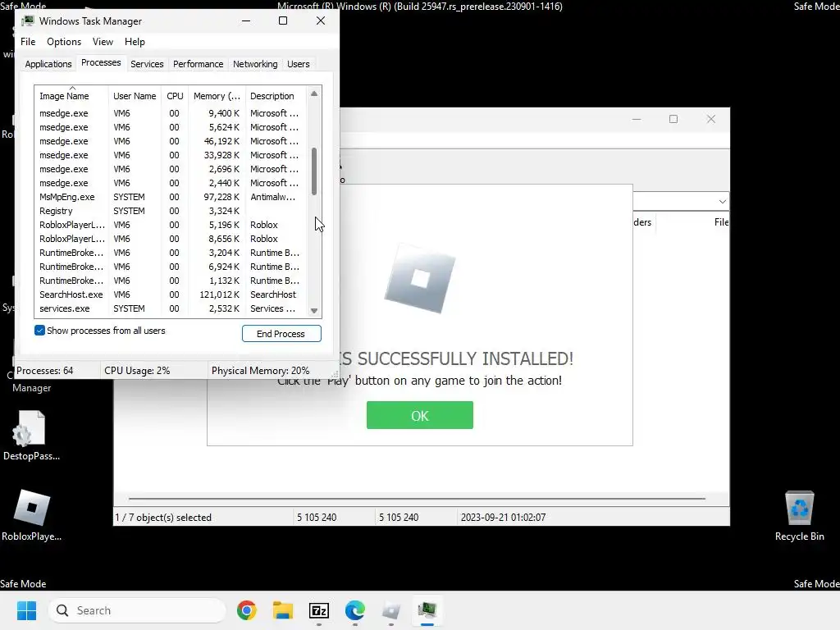Viewport: 840px width, 630px height.
Task: Click the Processes: 64 status entry
Action: (45, 371)
